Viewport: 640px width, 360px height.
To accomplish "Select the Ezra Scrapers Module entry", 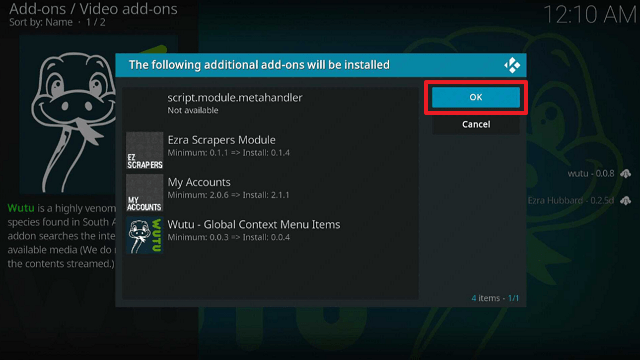I will pos(271,150).
